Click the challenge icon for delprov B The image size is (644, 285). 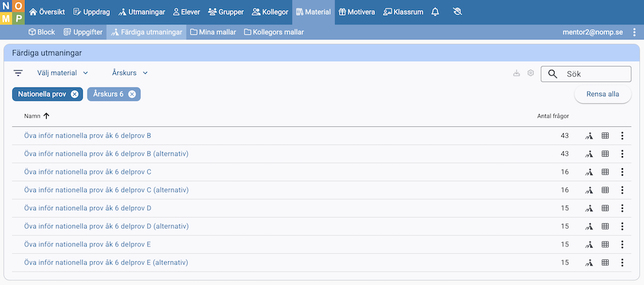589,136
